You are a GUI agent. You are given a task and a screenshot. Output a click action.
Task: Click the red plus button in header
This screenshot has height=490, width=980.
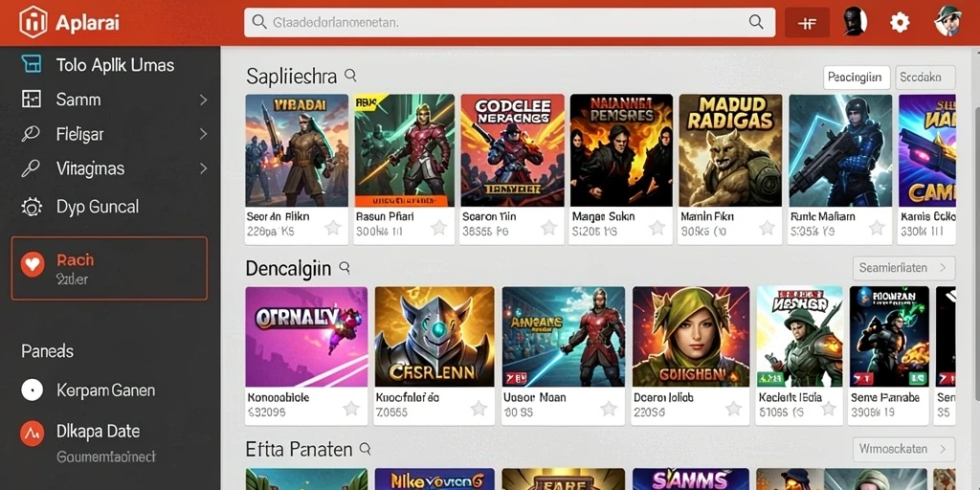coord(807,23)
